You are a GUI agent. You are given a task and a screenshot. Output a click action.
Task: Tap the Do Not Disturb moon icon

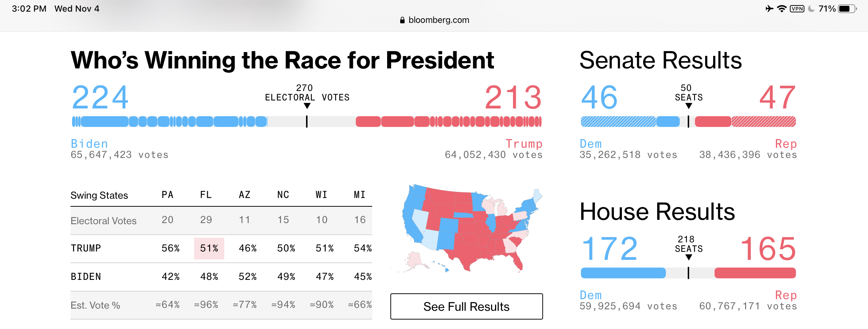click(x=811, y=9)
